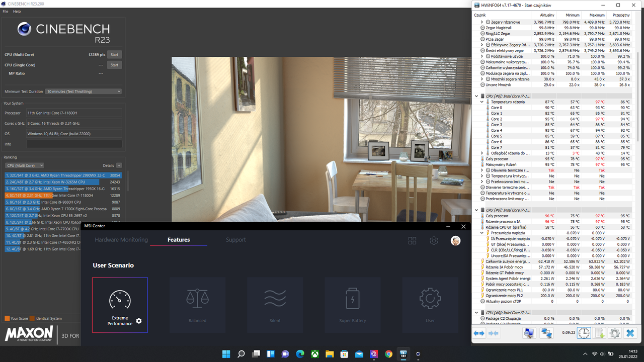The image size is (644, 362).
Task: Click Wi-Fi icon in system tray
Action: [x=595, y=354]
